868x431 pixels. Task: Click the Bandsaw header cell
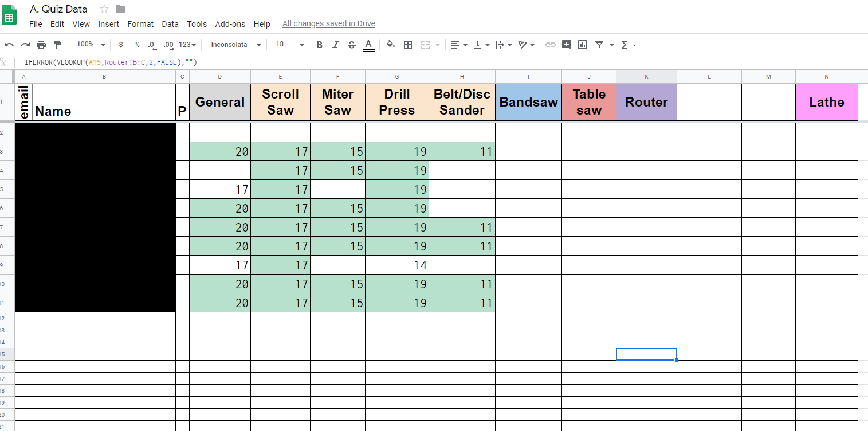pos(529,102)
